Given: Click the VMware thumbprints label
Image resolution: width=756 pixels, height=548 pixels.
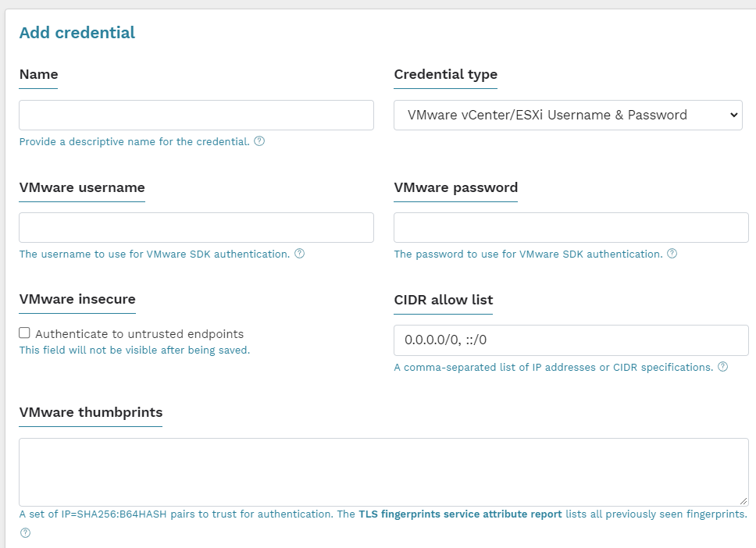Looking at the screenshot, I should (x=91, y=413).
